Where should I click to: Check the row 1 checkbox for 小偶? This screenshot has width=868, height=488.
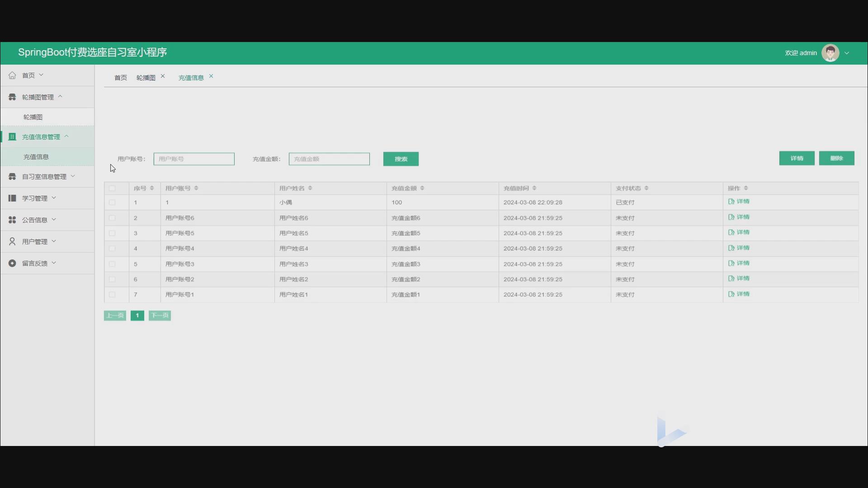[112, 202]
